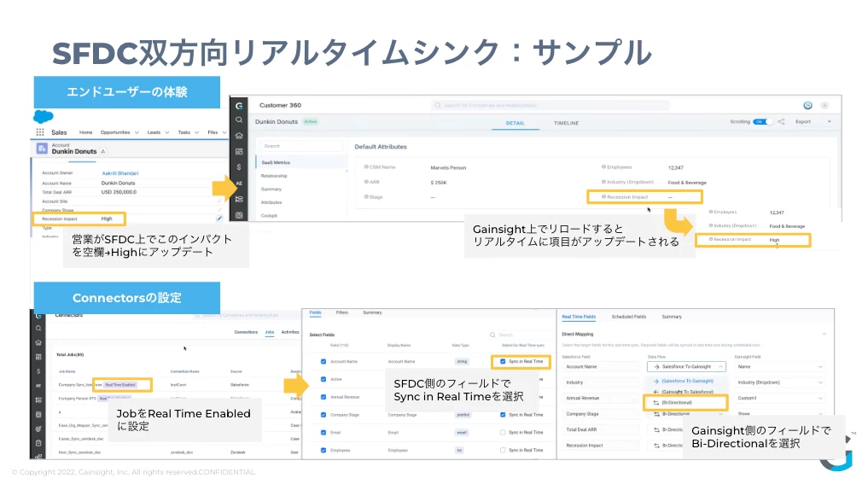868x484 pixels.
Task: Uncheck the Account Name field checkbox
Action: point(323,362)
